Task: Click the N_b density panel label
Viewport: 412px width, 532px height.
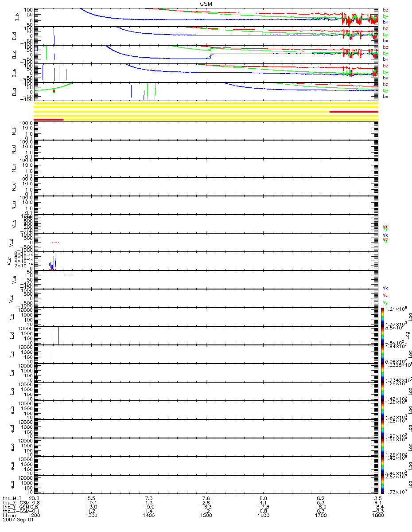Action: pos(14,131)
